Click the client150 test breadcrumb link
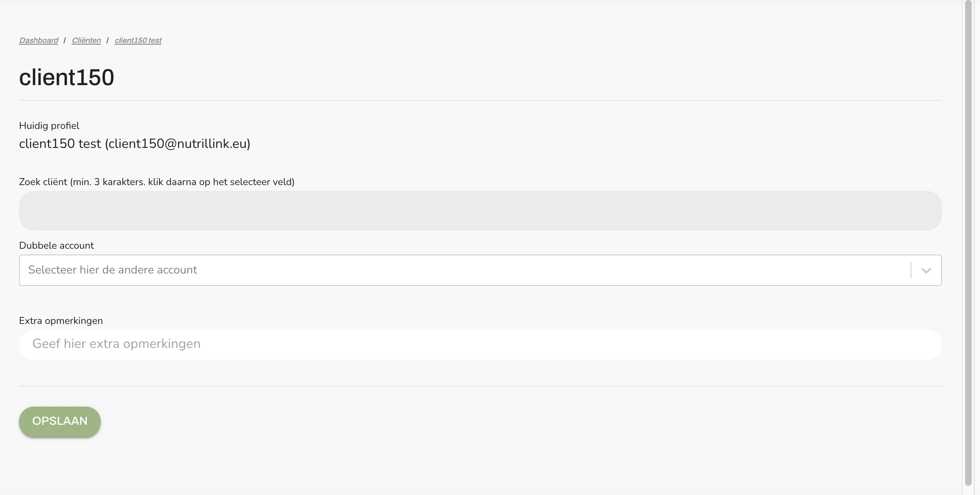Screen dimensions: 980x495 coord(138,40)
